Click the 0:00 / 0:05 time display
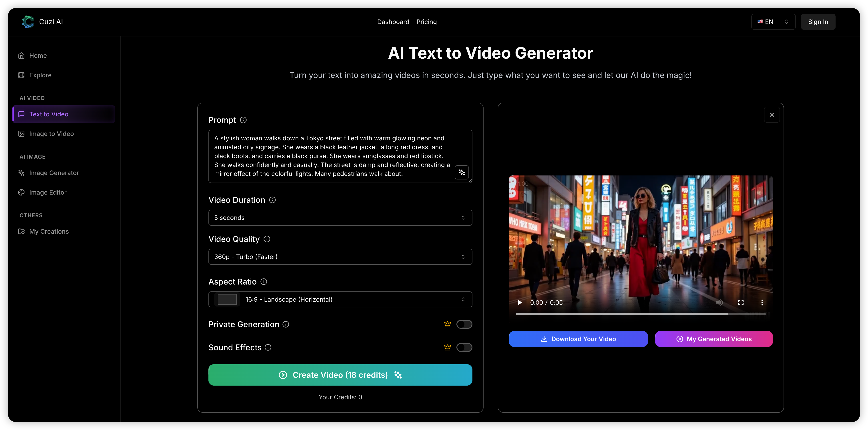The width and height of the screenshot is (868, 430). point(546,303)
